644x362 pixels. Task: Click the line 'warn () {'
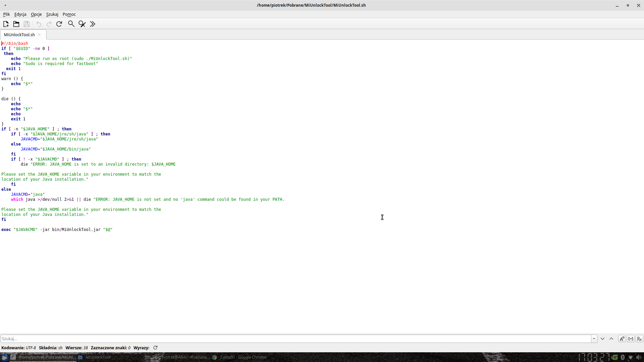pyautogui.click(x=12, y=78)
